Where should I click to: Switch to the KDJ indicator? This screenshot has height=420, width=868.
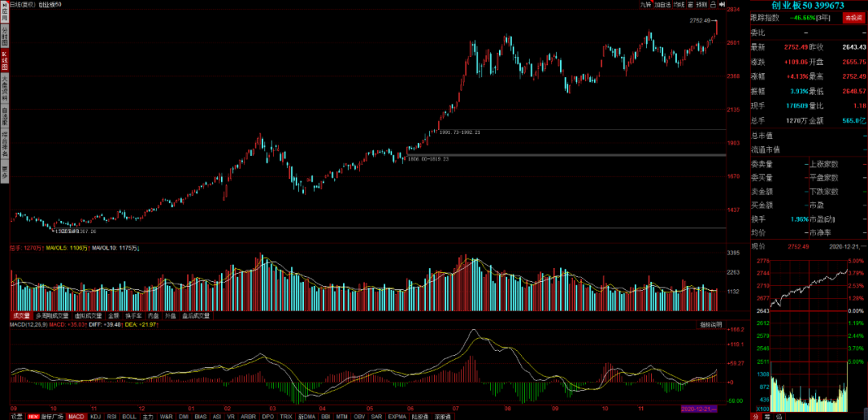coord(95,416)
